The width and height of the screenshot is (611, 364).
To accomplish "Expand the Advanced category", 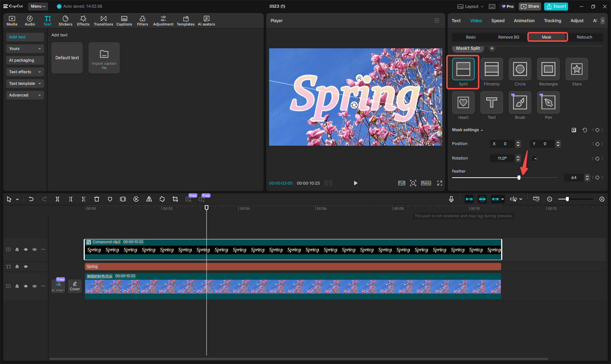I will click(25, 95).
